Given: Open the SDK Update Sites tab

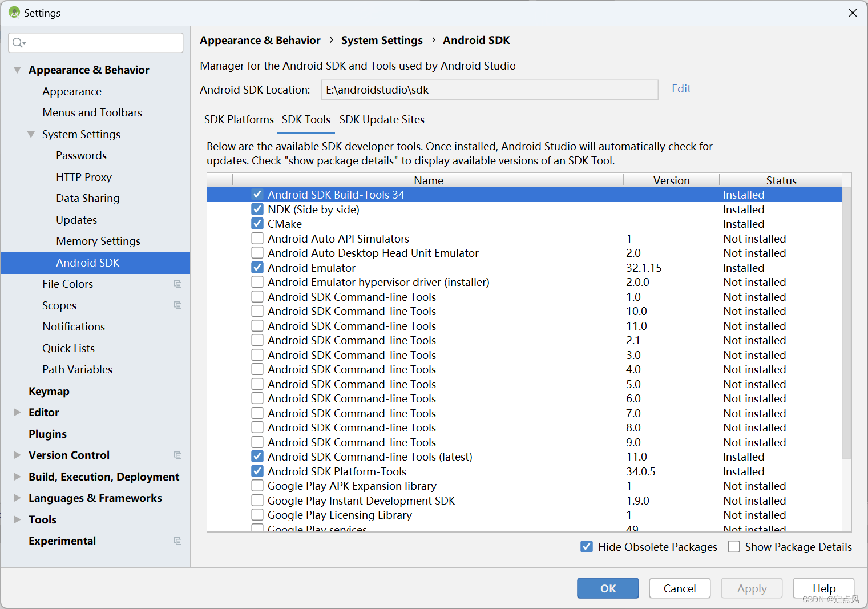Looking at the screenshot, I should click(382, 119).
